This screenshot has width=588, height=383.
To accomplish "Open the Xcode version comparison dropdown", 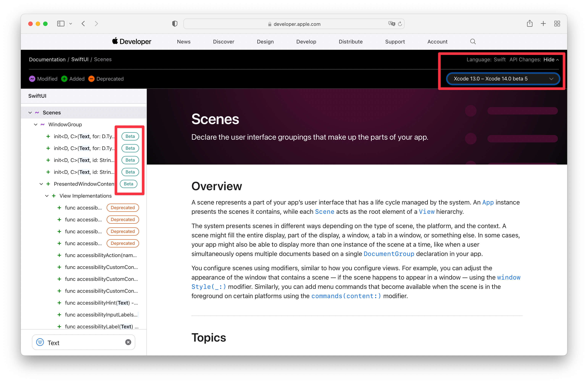I will tap(503, 79).
